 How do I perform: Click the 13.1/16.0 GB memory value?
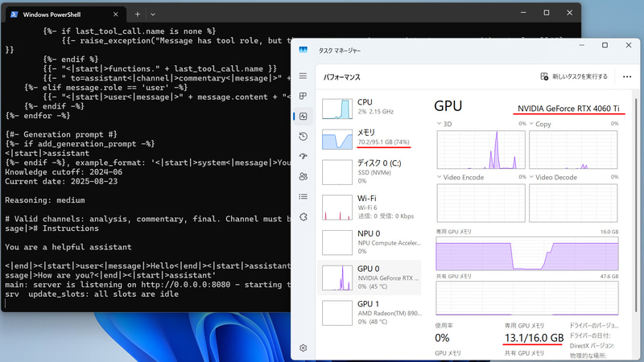pos(534,338)
